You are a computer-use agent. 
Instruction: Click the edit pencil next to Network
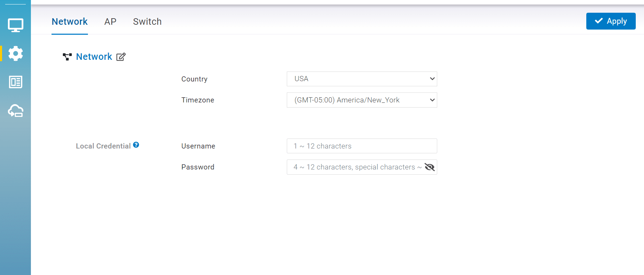point(121,57)
